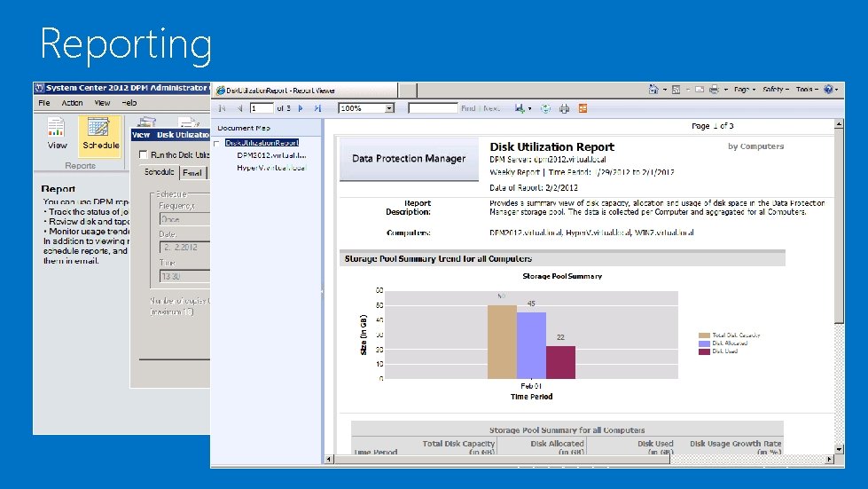Click the blue Disk Allocated bar

[531, 346]
